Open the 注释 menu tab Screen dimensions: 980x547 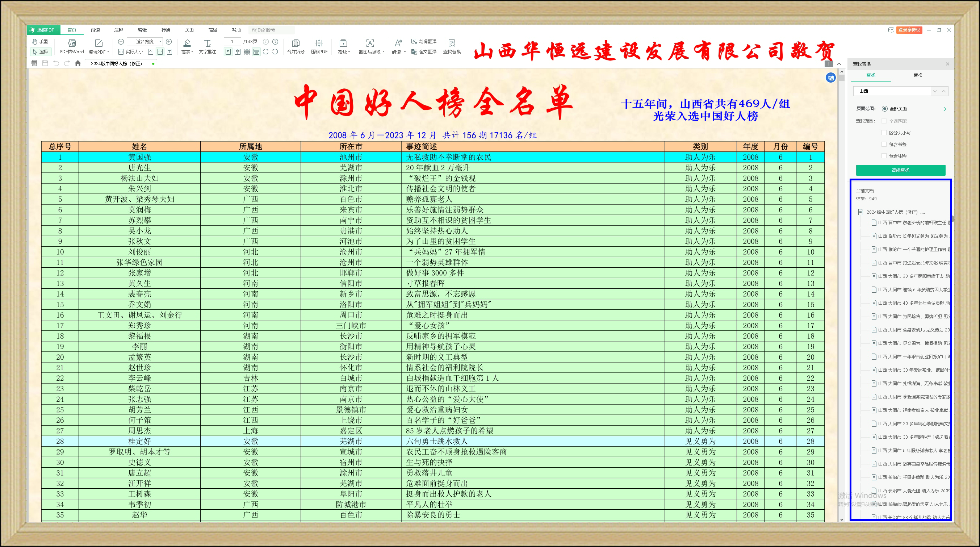pyautogui.click(x=118, y=30)
